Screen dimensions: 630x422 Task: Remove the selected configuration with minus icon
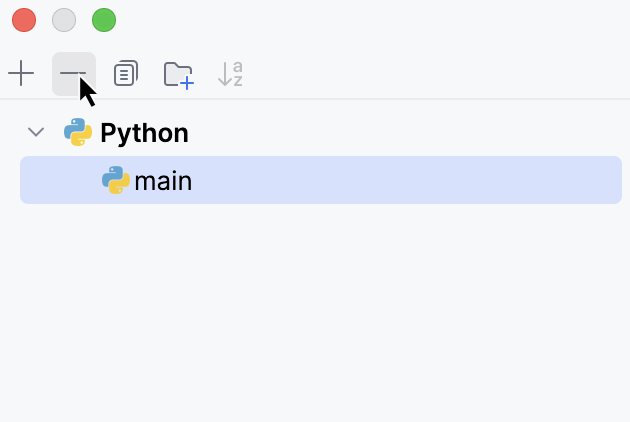click(x=73, y=74)
